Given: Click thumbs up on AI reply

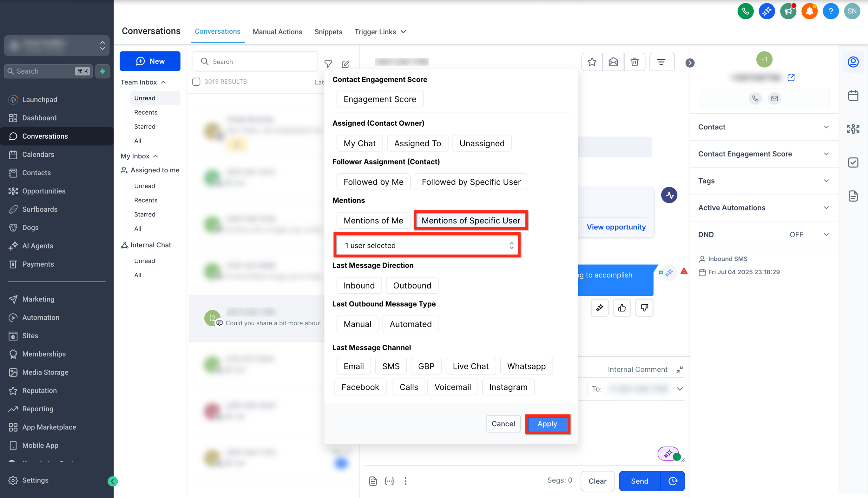Looking at the screenshot, I should coord(622,308).
